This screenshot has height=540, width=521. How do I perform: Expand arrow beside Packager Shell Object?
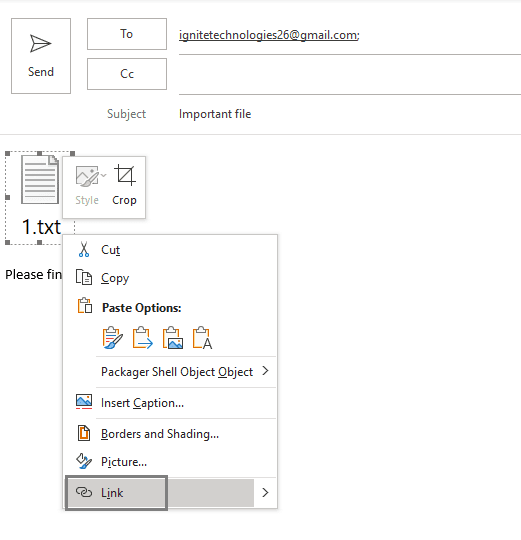pos(265,371)
